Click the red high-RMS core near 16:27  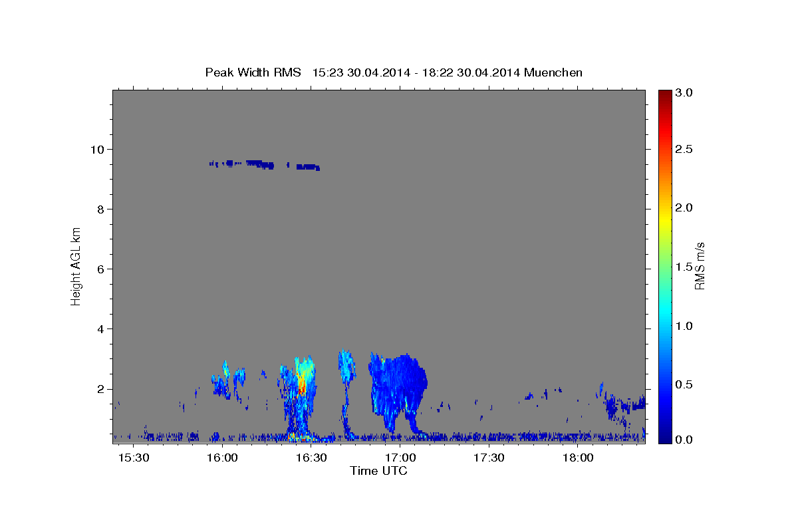tap(302, 384)
